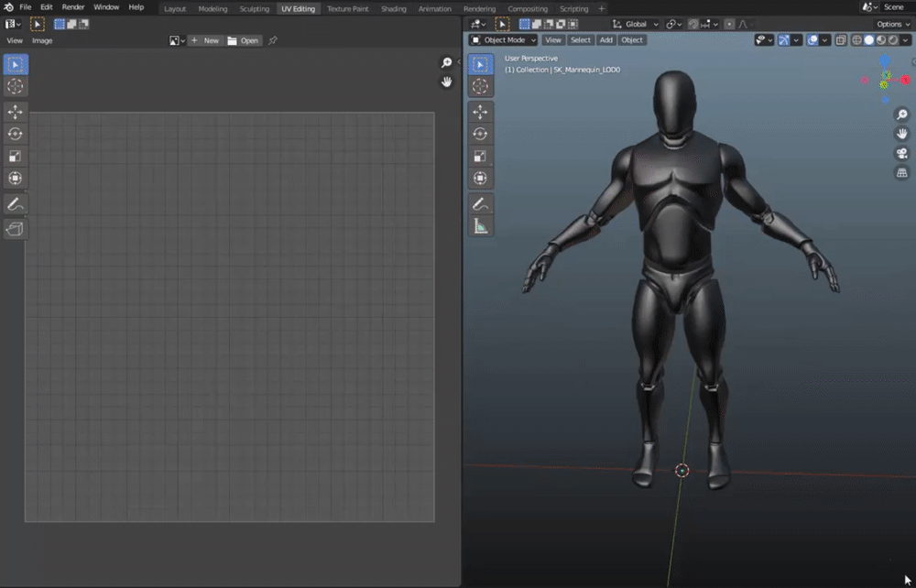Toggle X-ray mode in viewport header

(841, 40)
